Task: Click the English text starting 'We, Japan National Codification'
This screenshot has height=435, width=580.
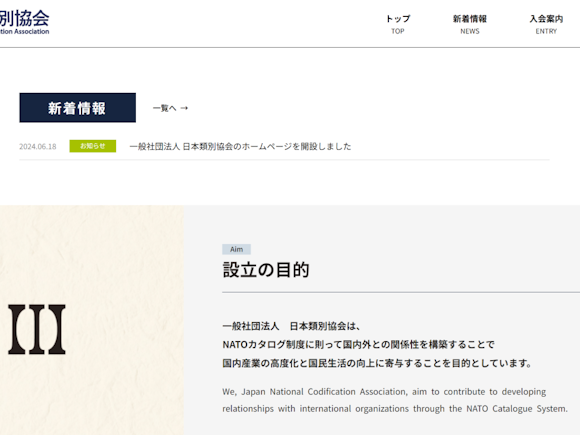Action: coord(384,392)
